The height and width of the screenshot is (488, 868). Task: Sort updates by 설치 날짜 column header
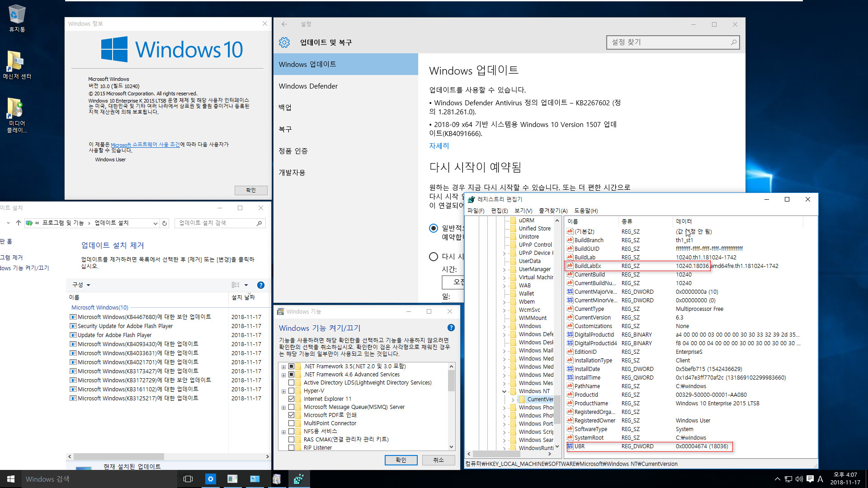243,297
